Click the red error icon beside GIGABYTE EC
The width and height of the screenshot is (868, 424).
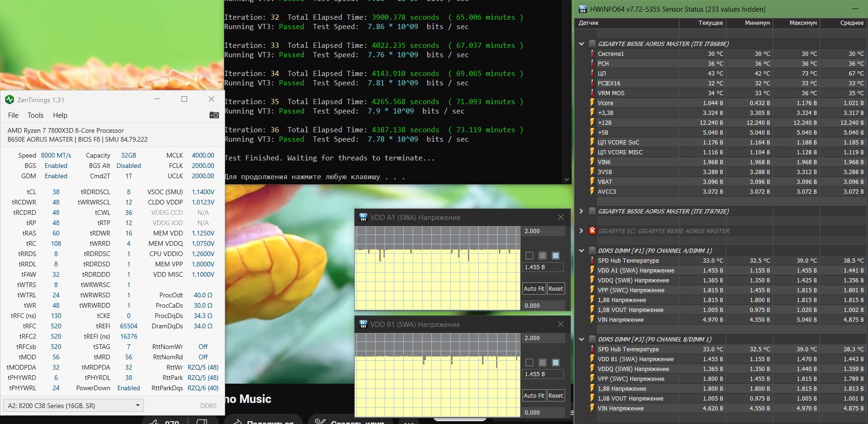[592, 231]
